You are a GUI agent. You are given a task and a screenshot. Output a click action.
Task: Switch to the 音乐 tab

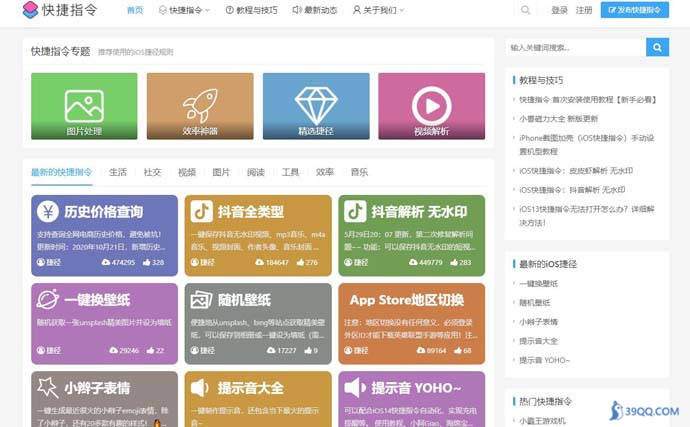359,172
